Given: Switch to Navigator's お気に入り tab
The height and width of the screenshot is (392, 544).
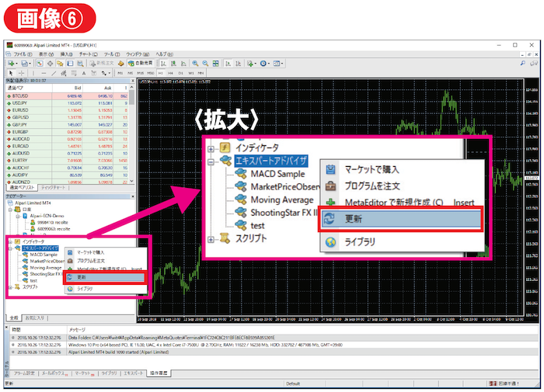Looking at the screenshot, I should (35, 317).
